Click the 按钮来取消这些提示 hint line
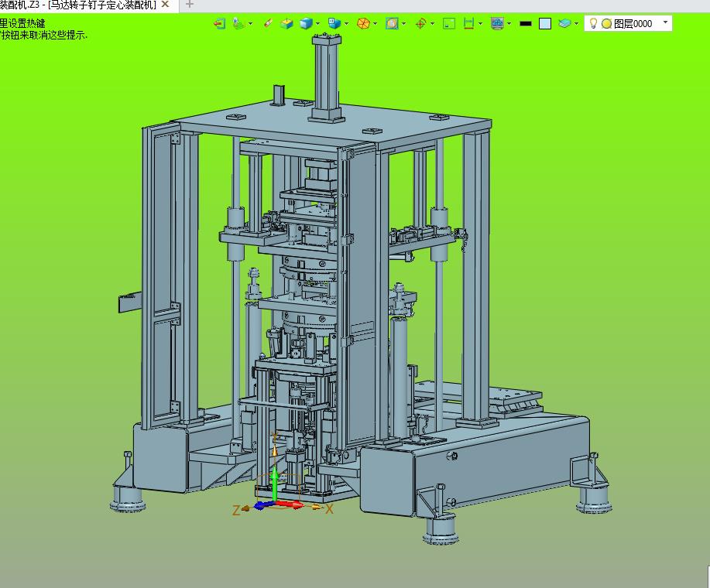710x588 pixels. tap(43, 36)
